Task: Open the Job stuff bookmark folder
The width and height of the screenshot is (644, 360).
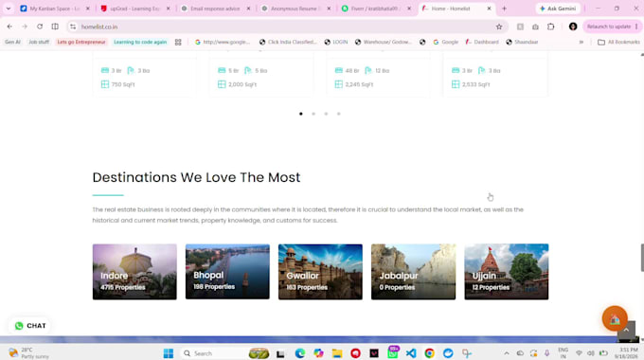Action: point(39,42)
